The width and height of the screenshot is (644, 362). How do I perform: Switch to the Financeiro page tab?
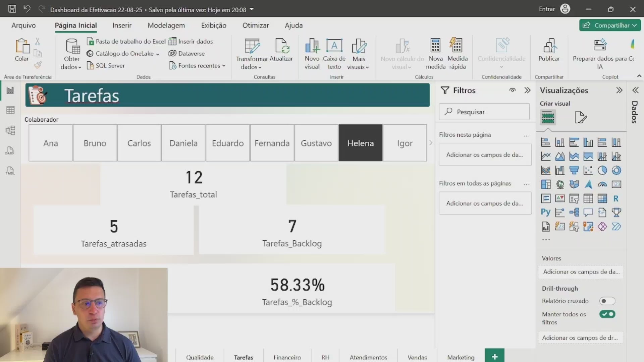tap(287, 357)
